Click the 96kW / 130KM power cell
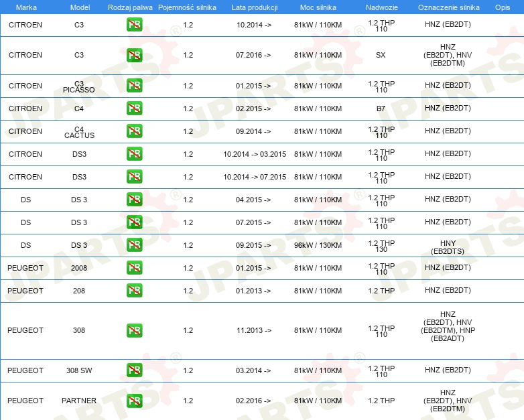 tap(318, 245)
